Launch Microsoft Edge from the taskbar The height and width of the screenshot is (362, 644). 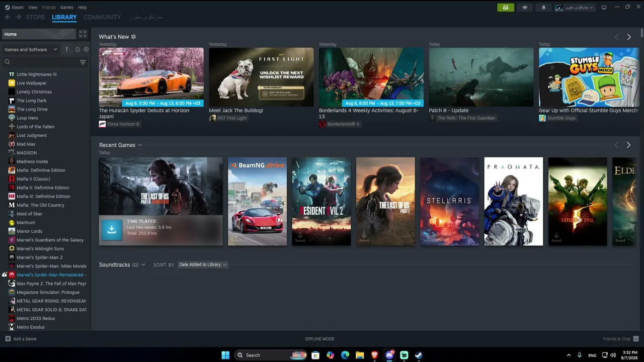point(345,355)
